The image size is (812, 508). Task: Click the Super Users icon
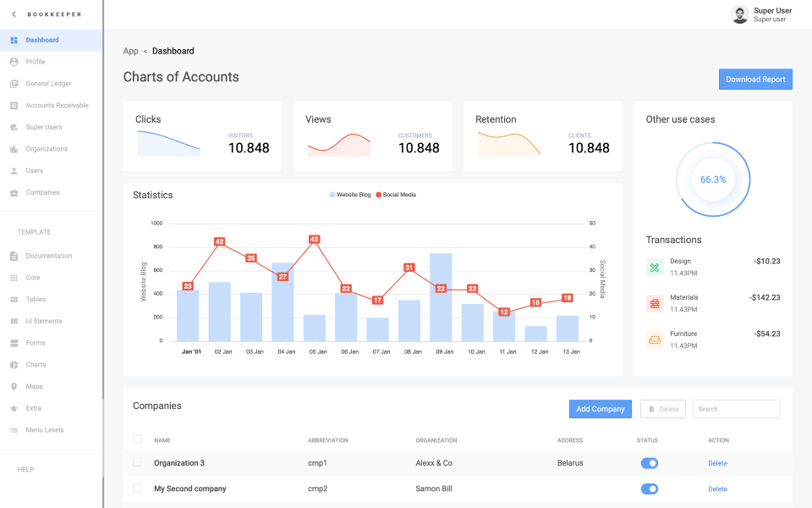13,127
